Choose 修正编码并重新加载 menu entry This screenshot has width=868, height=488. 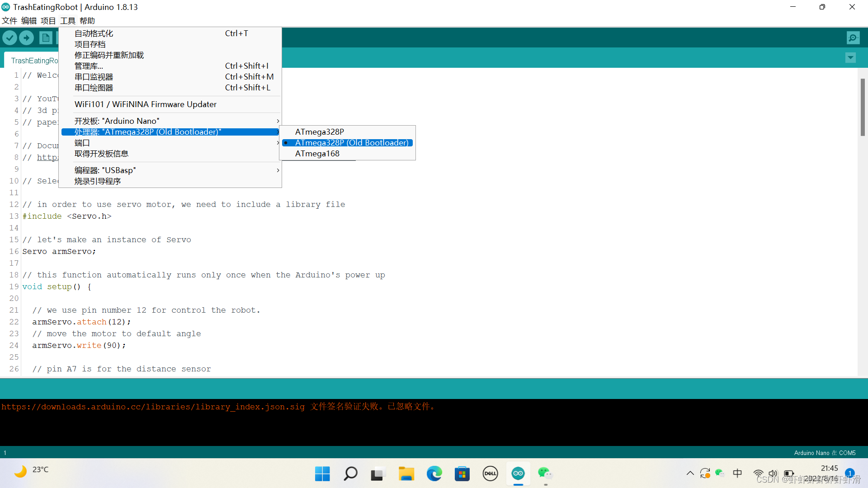[x=171, y=55]
